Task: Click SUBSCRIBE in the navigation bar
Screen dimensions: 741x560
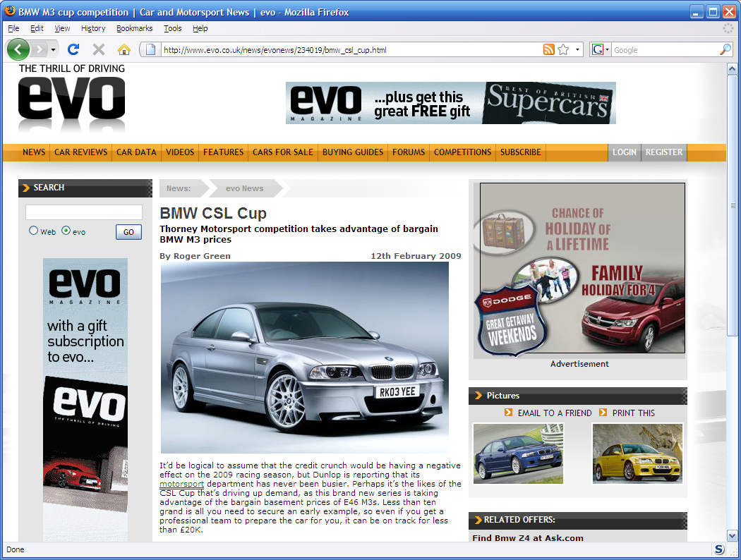Action: pyautogui.click(x=520, y=152)
